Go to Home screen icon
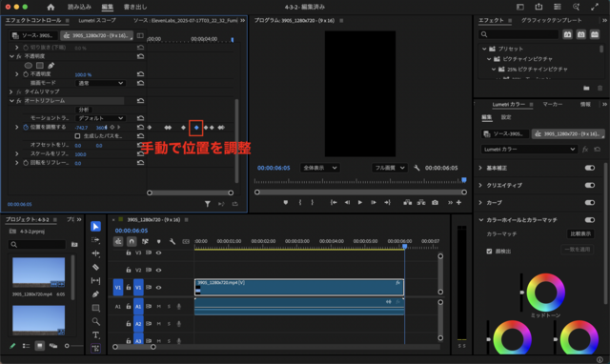The width and height of the screenshot is (610, 364). coord(51,7)
